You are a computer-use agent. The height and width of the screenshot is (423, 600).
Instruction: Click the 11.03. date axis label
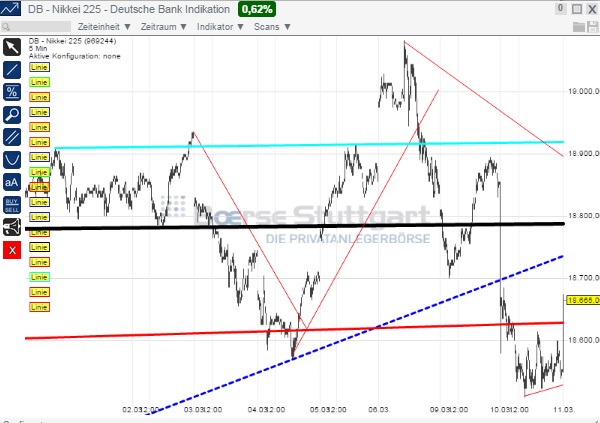pos(564,410)
